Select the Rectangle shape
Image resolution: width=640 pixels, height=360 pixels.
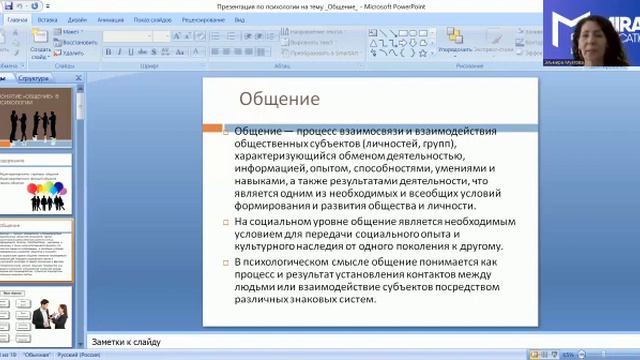click(x=403, y=33)
